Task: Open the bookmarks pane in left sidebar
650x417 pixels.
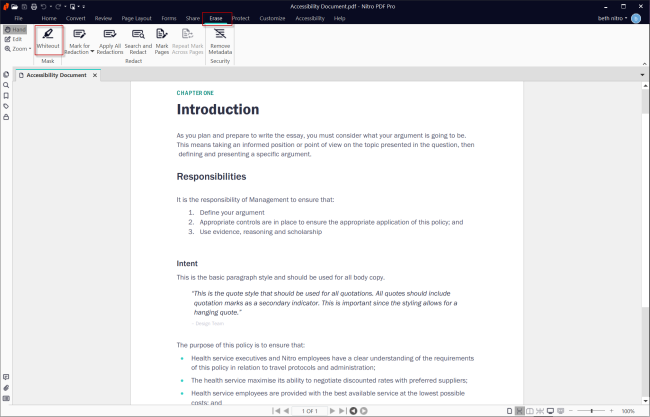Action: click(x=6, y=96)
